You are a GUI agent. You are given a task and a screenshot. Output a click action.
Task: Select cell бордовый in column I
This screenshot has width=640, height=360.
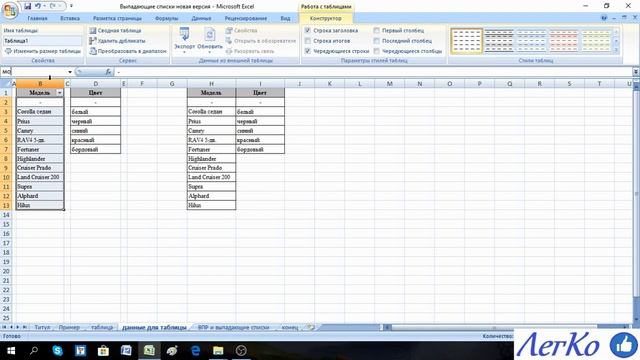[x=260, y=149]
